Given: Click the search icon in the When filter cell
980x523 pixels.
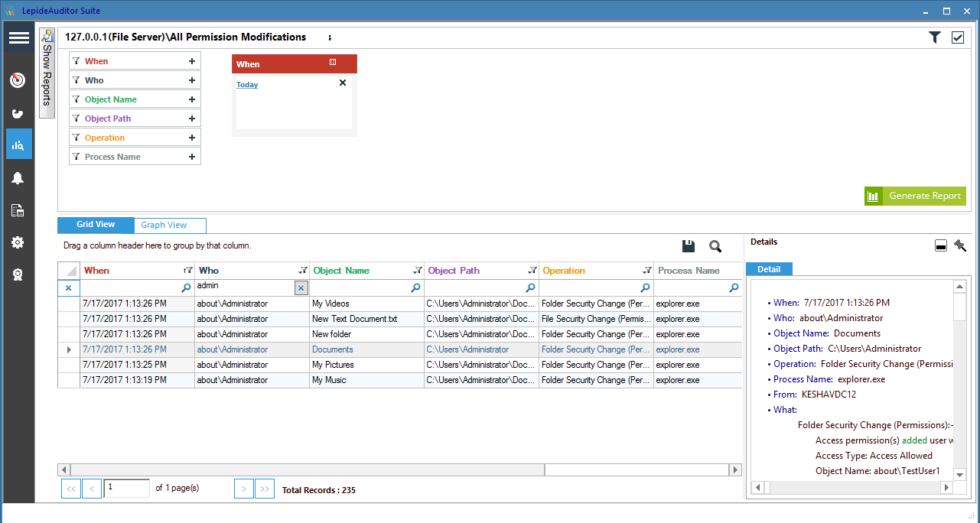Looking at the screenshot, I should pos(186,288).
